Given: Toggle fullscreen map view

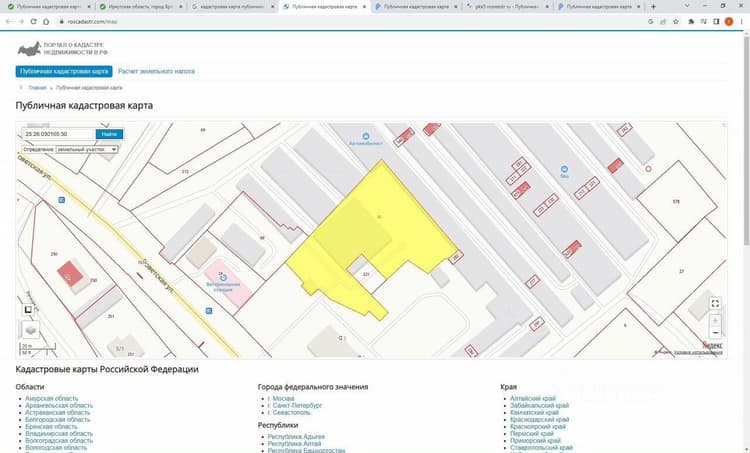Looking at the screenshot, I should [x=715, y=303].
